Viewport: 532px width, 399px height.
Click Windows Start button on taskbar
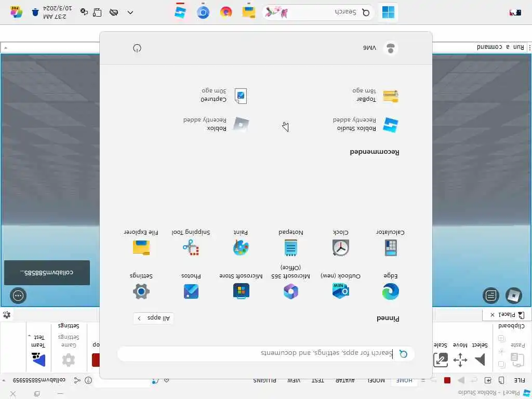pyautogui.click(x=388, y=12)
